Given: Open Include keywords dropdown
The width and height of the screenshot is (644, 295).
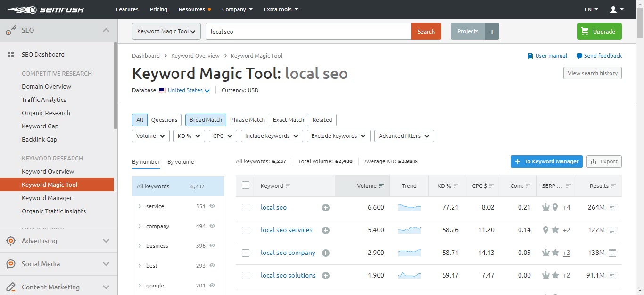Looking at the screenshot, I should coord(272,136).
